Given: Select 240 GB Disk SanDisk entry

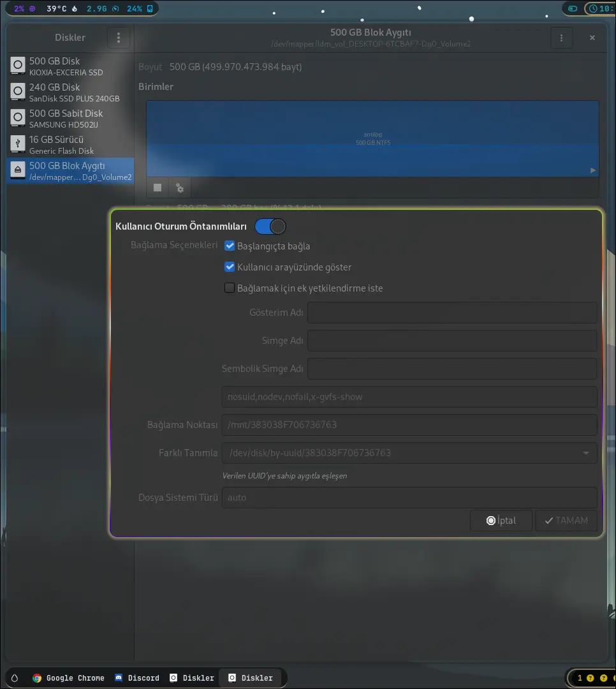Looking at the screenshot, I should 70,92.
